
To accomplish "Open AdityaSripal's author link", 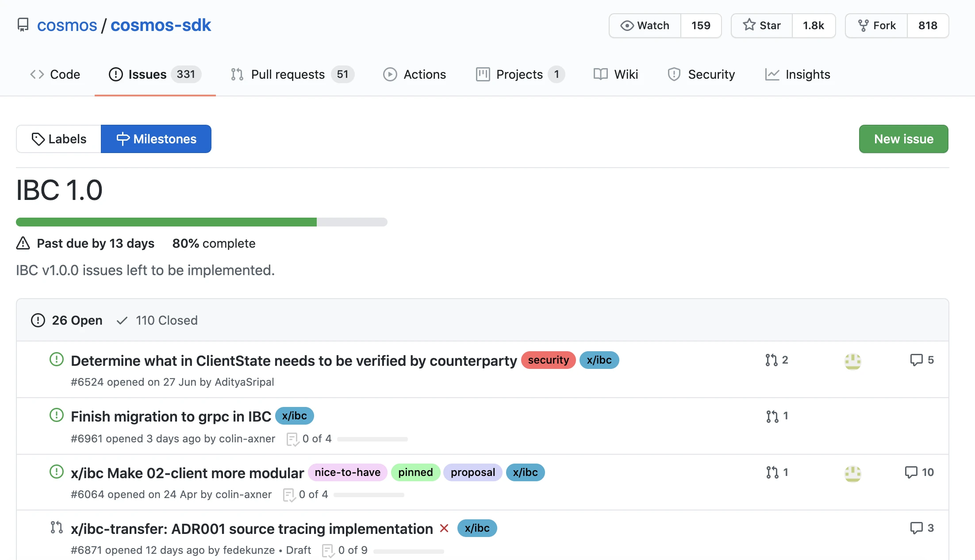I will pos(244,382).
